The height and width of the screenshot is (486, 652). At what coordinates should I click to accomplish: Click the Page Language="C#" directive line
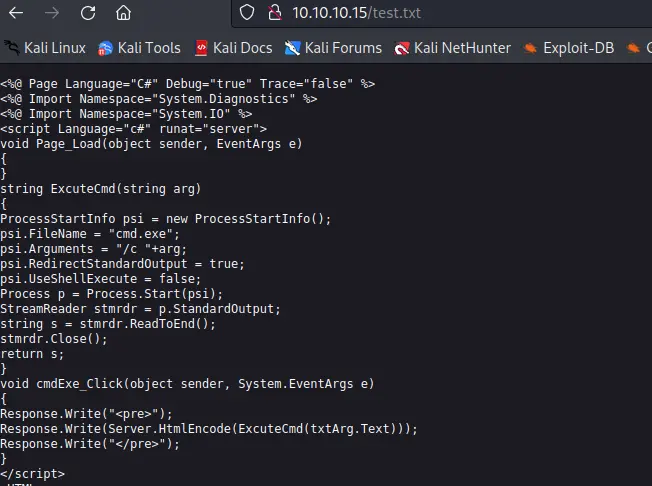[x=188, y=84]
